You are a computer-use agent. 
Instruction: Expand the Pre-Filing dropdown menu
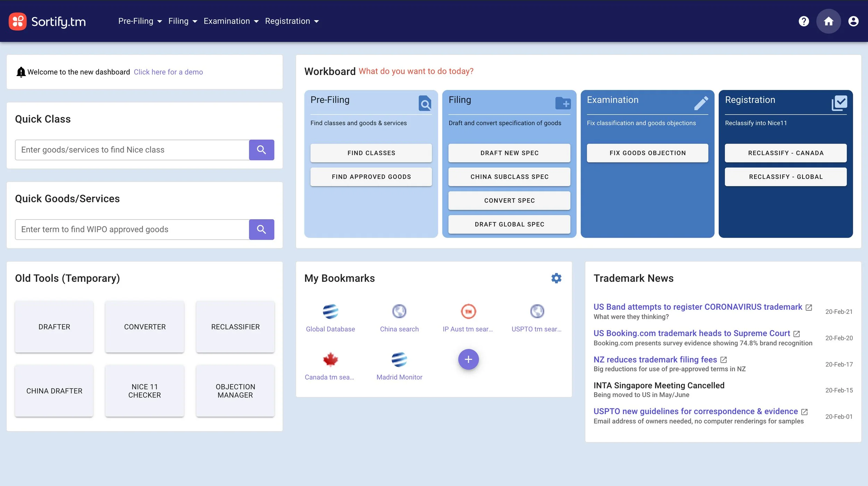coord(140,21)
